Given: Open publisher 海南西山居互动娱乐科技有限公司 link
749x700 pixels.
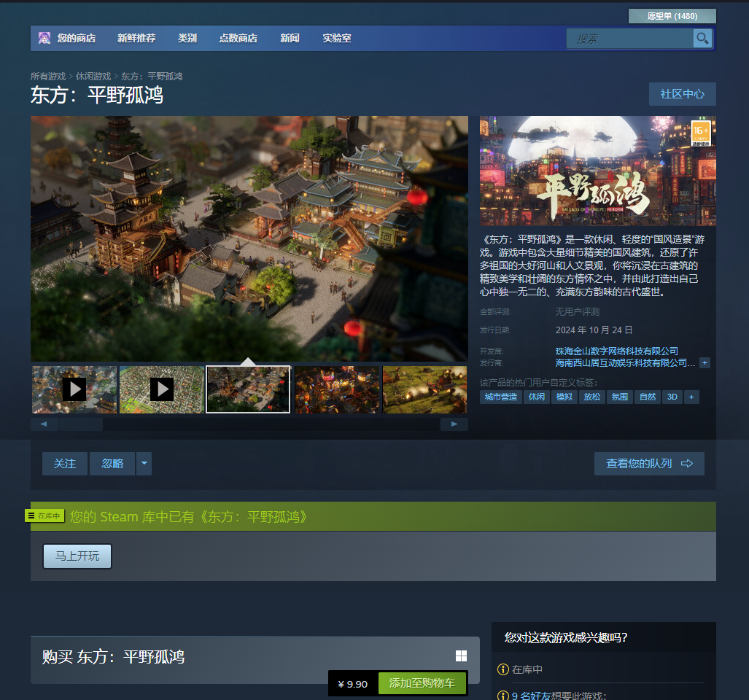Looking at the screenshot, I should click(x=625, y=363).
